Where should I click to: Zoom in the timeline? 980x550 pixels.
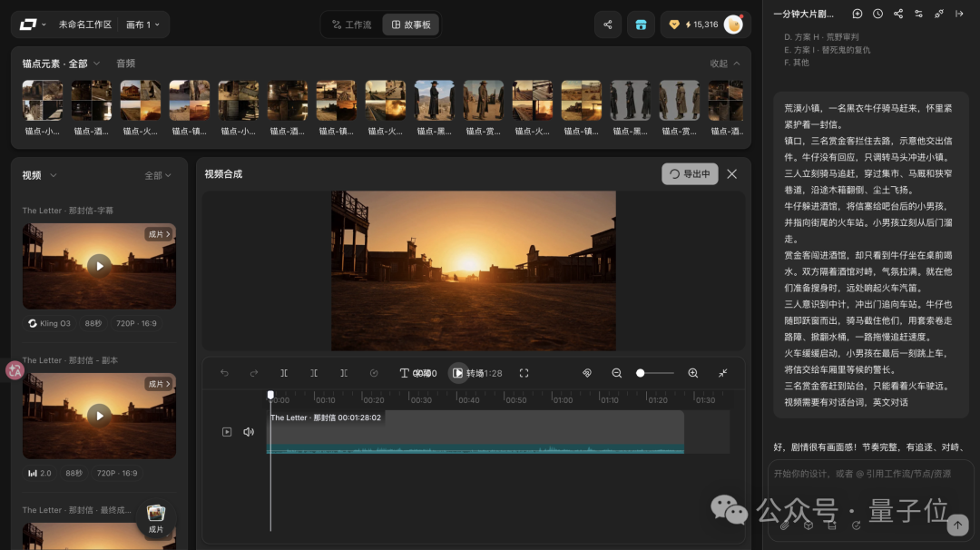point(693,373)
